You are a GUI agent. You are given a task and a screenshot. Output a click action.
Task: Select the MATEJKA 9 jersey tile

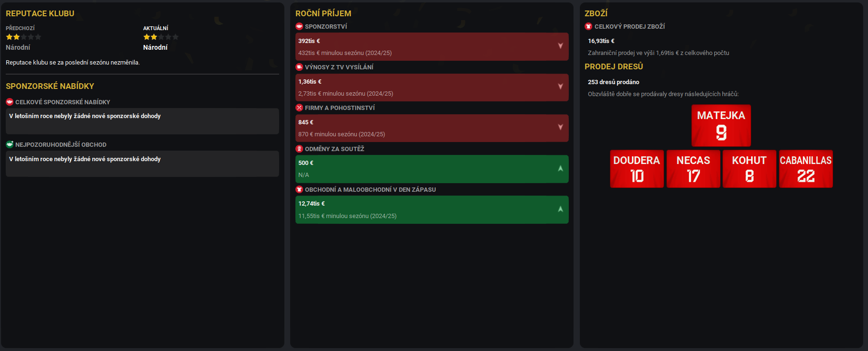click(721, 125)
